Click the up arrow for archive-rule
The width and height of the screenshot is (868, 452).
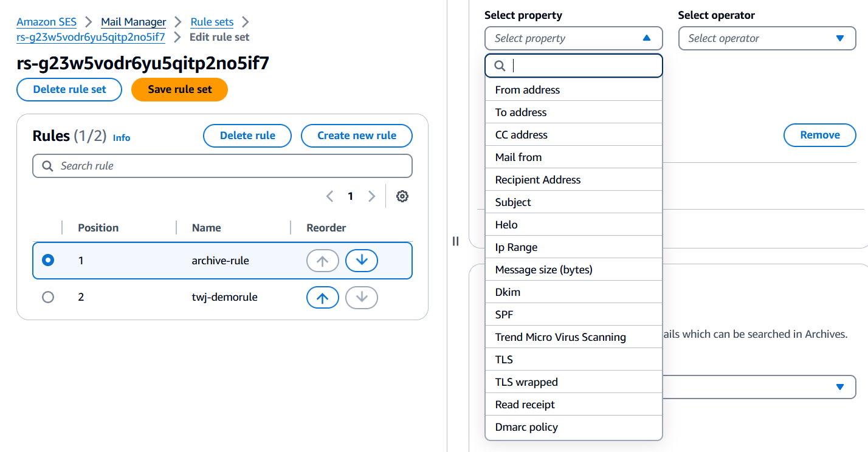click(322, 260)
